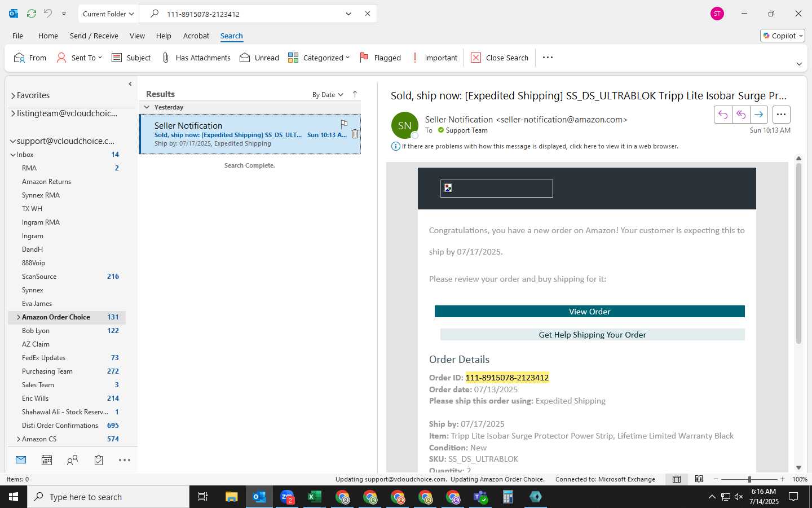Viewport: 812px width, 508px height.
Task: Expand the Amazon Order Choice folder
Action: [19, 317]
